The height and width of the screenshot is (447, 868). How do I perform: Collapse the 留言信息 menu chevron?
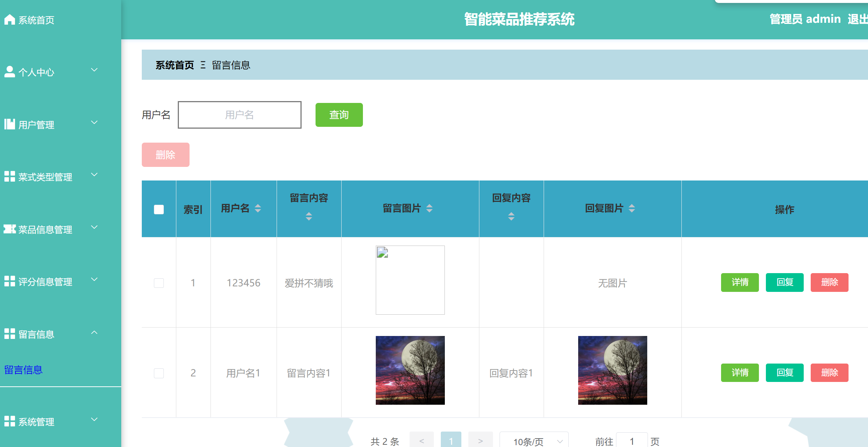coord(95,333)
